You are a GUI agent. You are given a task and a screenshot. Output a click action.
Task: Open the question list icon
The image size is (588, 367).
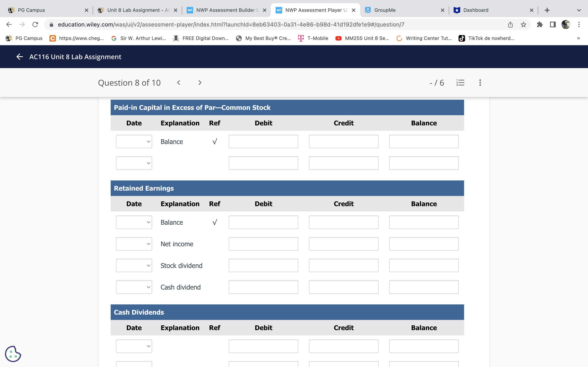pyautogui.click(x=460, y=83)
